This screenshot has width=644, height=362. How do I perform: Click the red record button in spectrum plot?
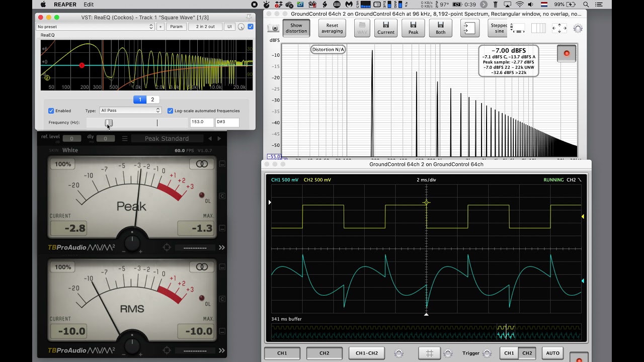pyautogui.click(x=567, y=53)
